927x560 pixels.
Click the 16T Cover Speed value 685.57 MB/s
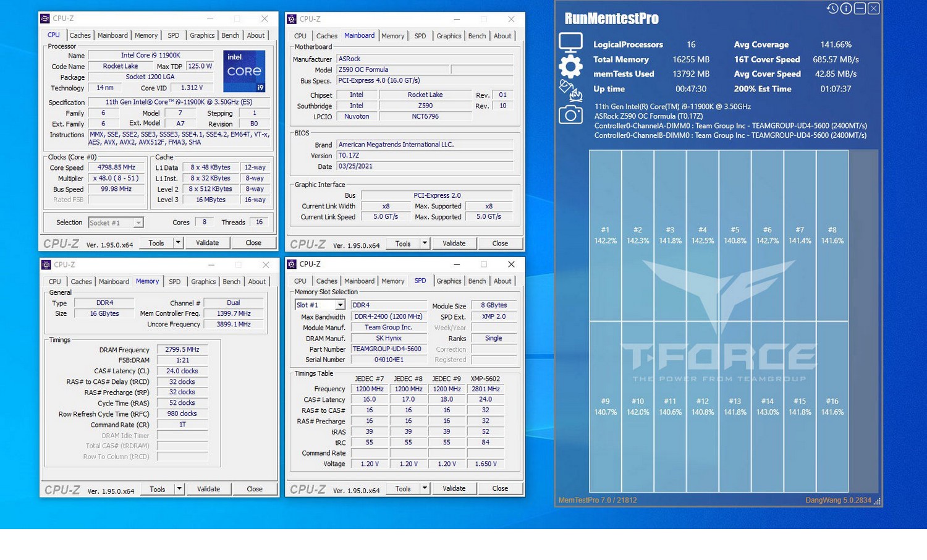(x=836, y=59)
